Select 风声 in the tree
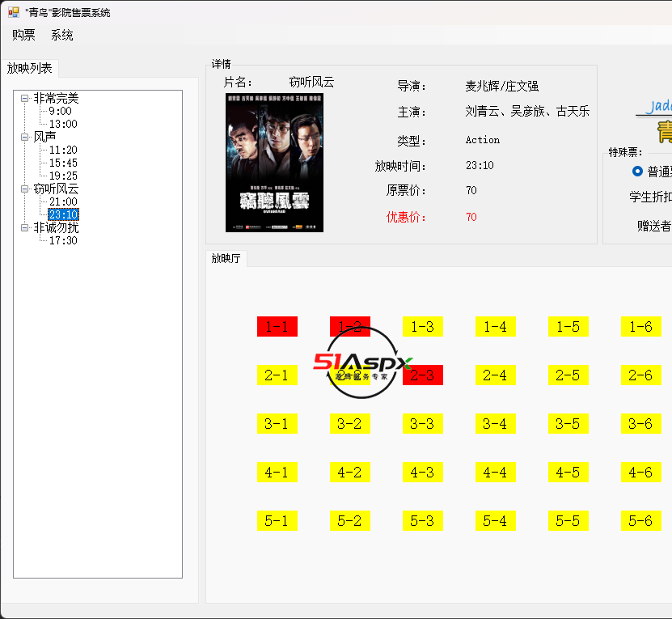The image size is (672, 619). coord(45,137)
